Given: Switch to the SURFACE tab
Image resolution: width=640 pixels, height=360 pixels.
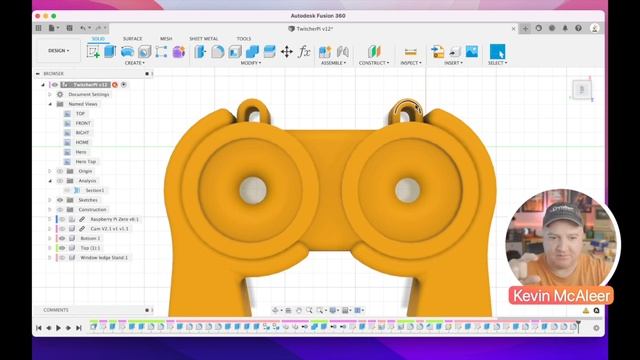Looking at the screenshot, I should pyautogui.click(x=133, y=39).
